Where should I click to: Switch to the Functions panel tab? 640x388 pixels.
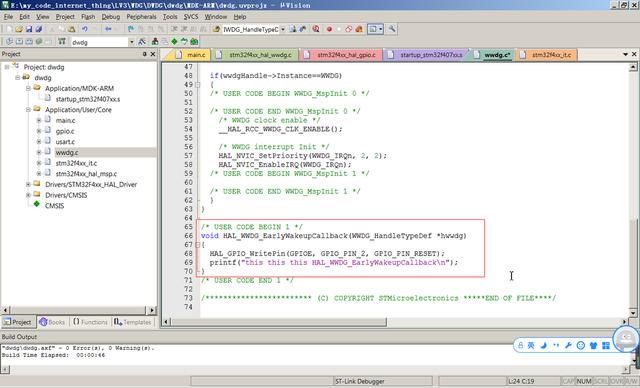90,322
